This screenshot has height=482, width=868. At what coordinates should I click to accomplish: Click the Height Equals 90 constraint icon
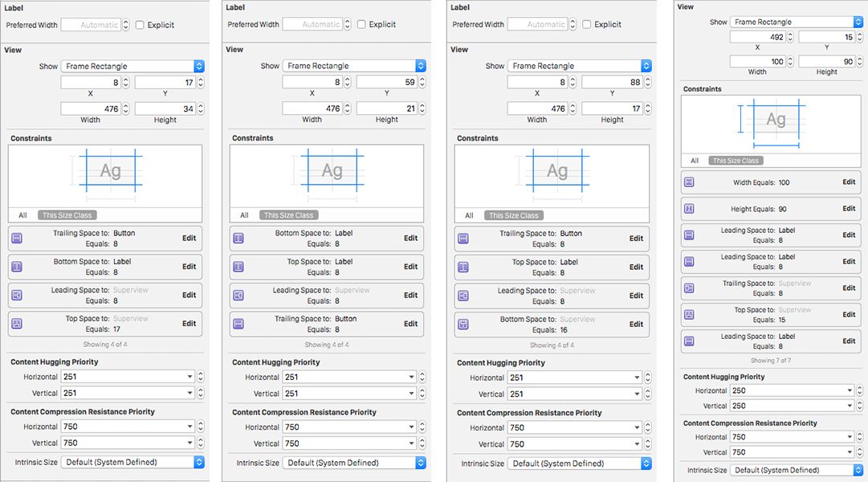[689, 209]
